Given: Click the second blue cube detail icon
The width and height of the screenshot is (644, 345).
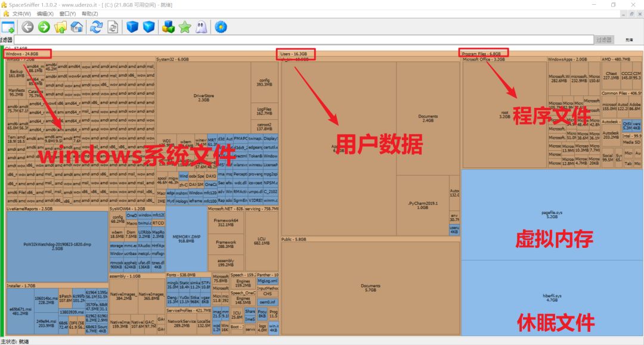Looking at the screenshot, I should tap(148, 27).
